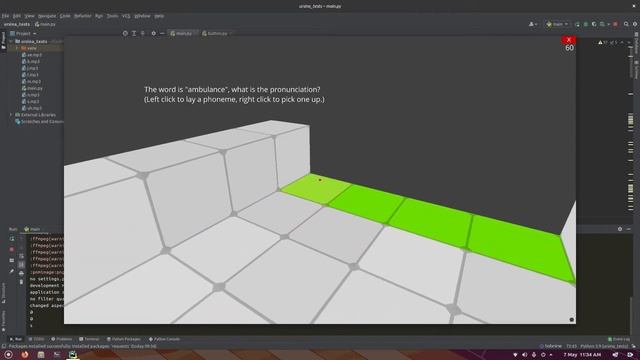
Task: Open IDE settings gear in top toolbar
Action: pyautogui.click(x=635, y=24)
